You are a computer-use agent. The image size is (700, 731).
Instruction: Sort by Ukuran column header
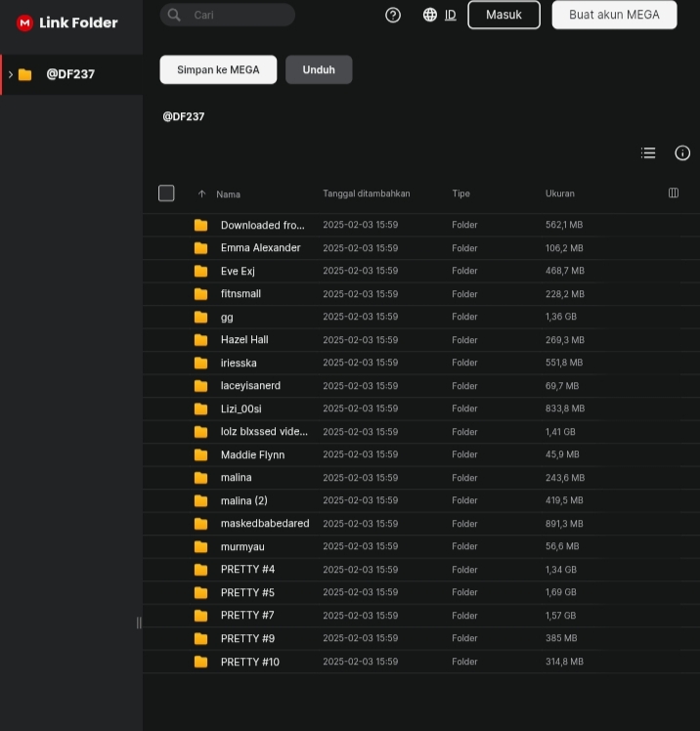click(x=559, y=193)
